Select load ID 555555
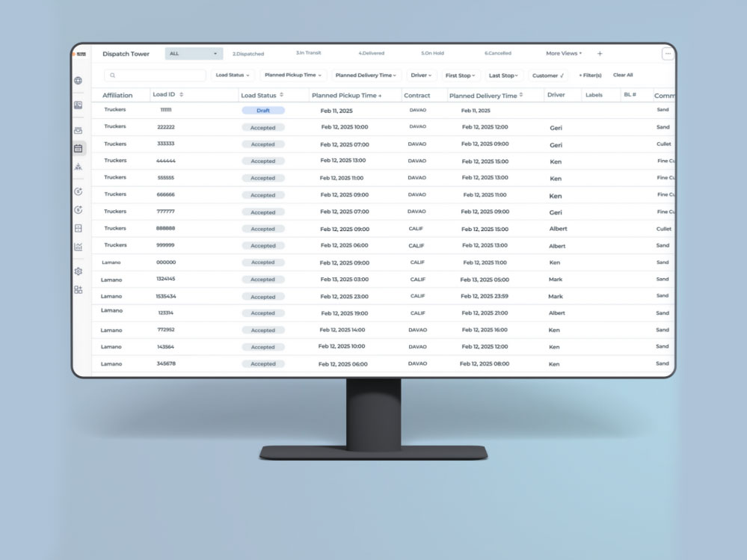This screenshot has height=560, width=747. tap(166, 178)
